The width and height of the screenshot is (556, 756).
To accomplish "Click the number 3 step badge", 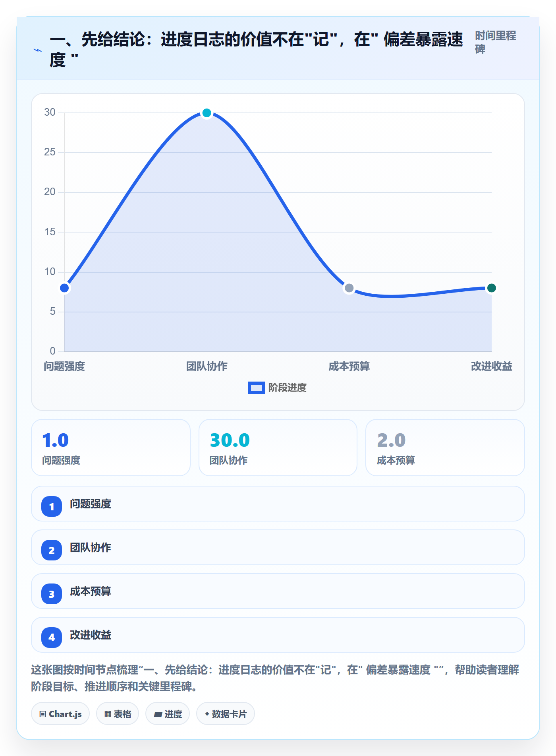I will click(x=52, y=594).
